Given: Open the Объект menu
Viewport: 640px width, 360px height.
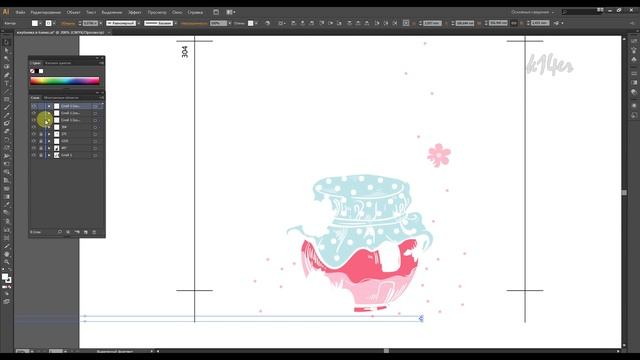Looking at the screenshot, I should [x=73, y=12].
